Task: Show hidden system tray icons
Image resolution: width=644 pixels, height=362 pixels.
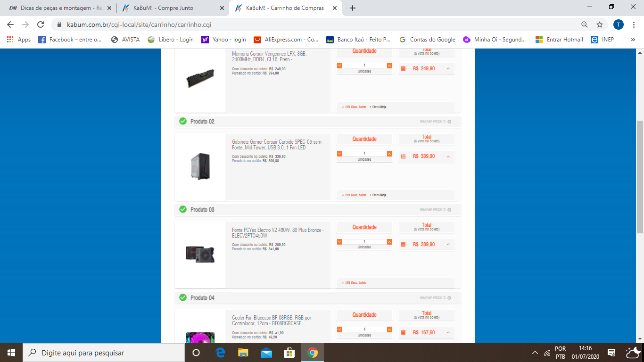Action: [x=535, y=353]
